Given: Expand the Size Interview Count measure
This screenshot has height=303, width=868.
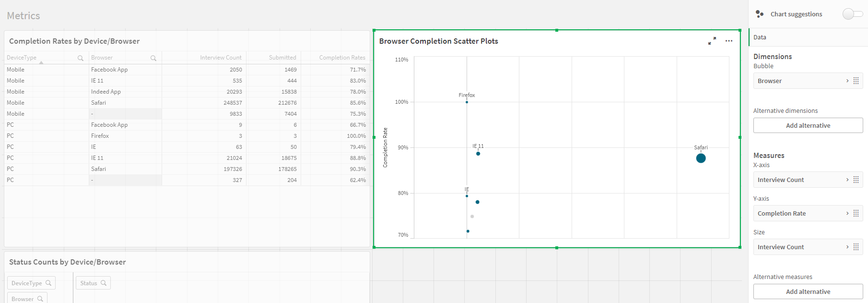Looking at the screenshot, I should tap(847, 247).
